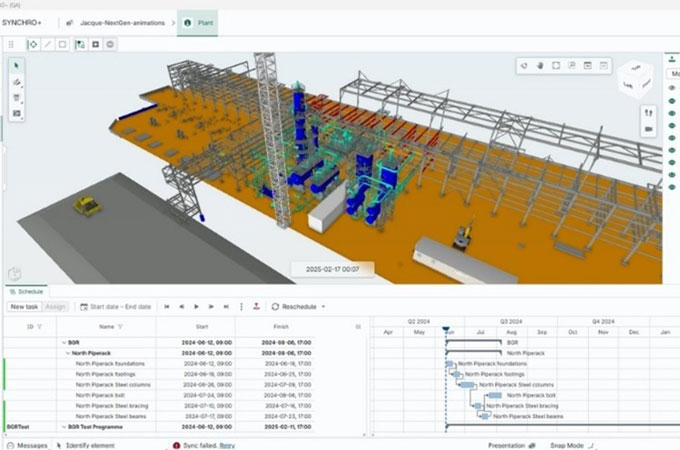Jump to the start of the animation

pyautogui.click(x=166, y=306)
